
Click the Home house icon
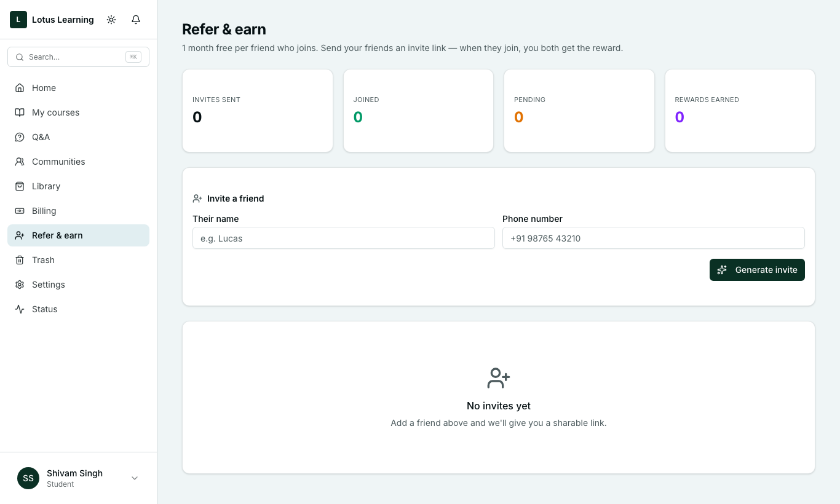pos(20,88)
